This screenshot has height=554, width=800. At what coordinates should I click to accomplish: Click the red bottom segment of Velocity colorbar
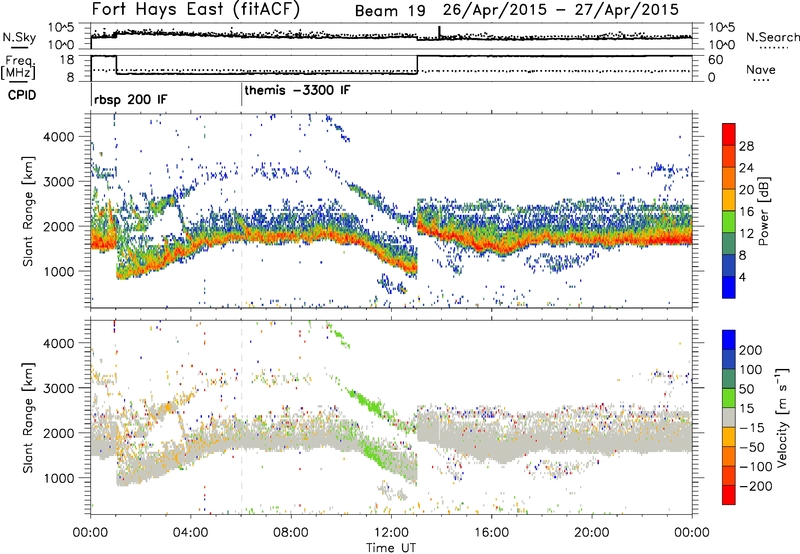(x=729, y=495)
